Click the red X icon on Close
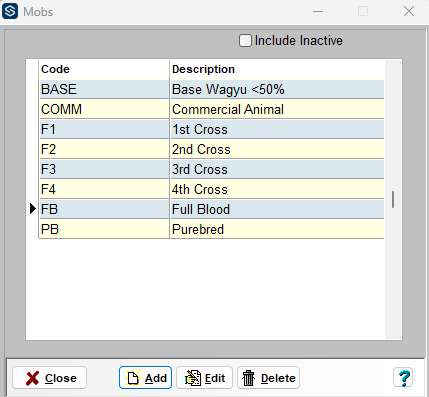The height and width of the screenshot is (397, 429). [x=32, y=378]
